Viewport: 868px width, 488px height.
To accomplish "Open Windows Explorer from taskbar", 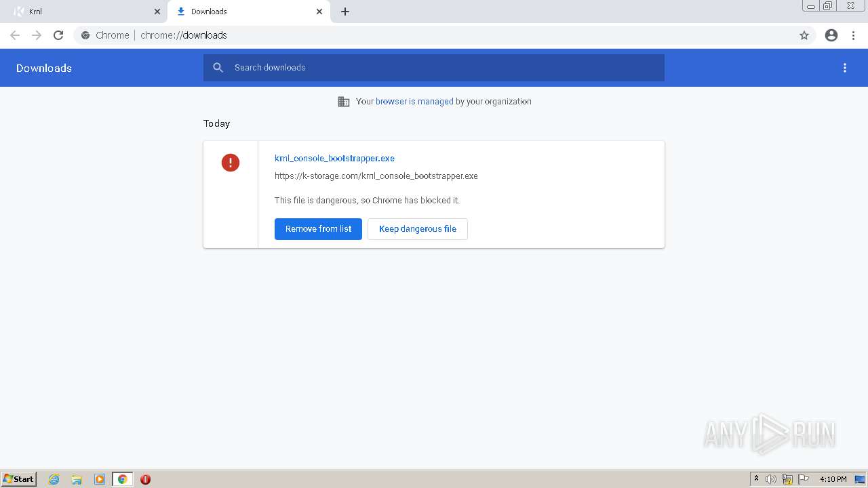I will tap(77, 479).
